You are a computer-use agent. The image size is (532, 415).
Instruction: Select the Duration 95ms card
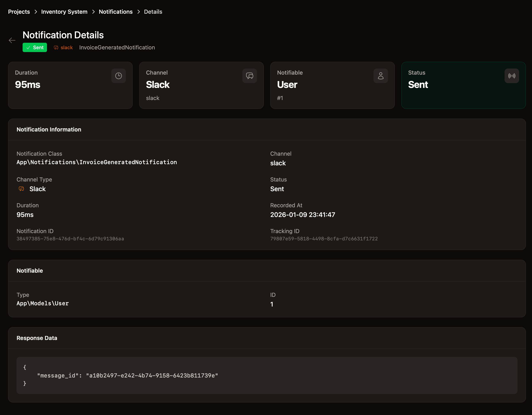coord(70,85)
